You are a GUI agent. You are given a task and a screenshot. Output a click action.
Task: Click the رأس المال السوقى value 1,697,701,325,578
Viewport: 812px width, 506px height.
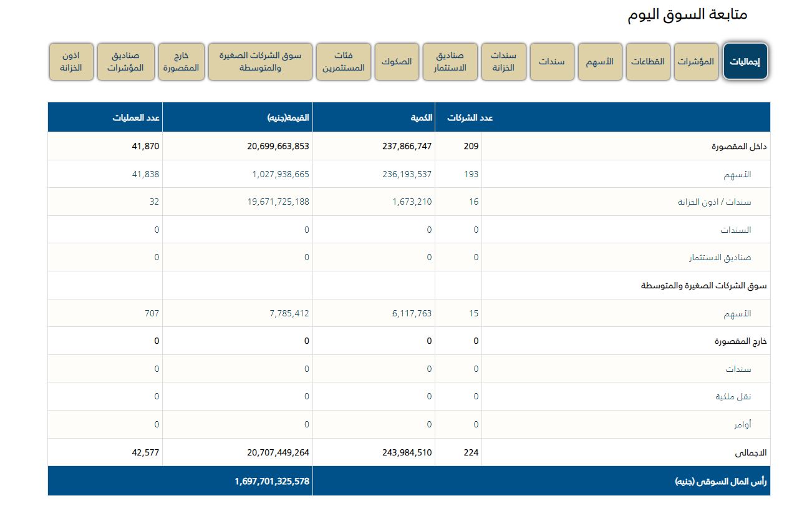tap(272, 481)
